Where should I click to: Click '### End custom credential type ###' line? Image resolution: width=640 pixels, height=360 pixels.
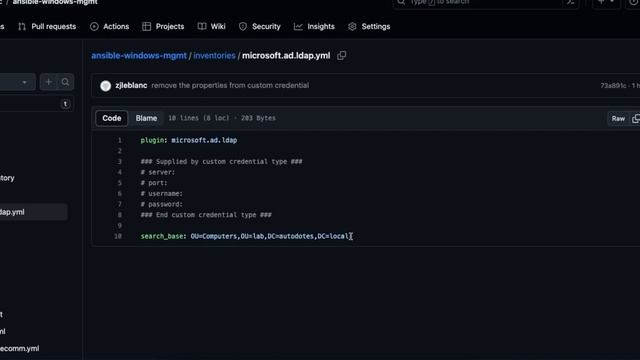(x=206, y=215)
